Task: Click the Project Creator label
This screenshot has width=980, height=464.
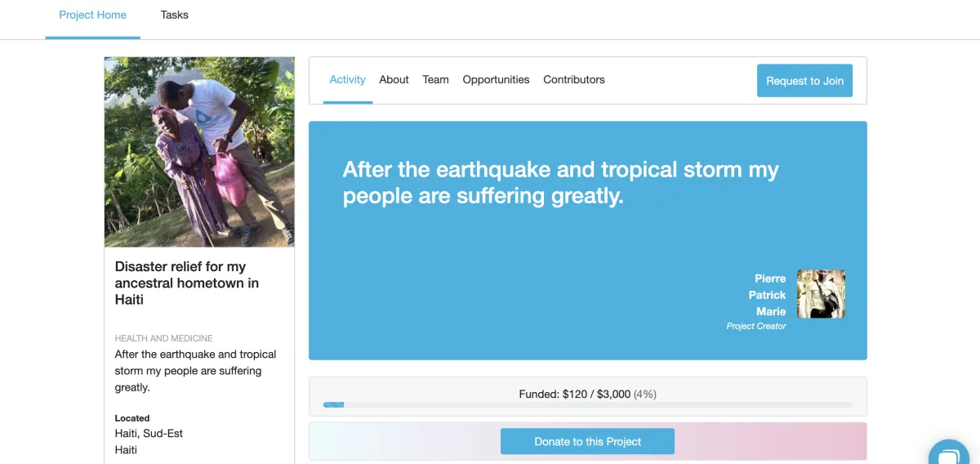Action: pos(756,326)
